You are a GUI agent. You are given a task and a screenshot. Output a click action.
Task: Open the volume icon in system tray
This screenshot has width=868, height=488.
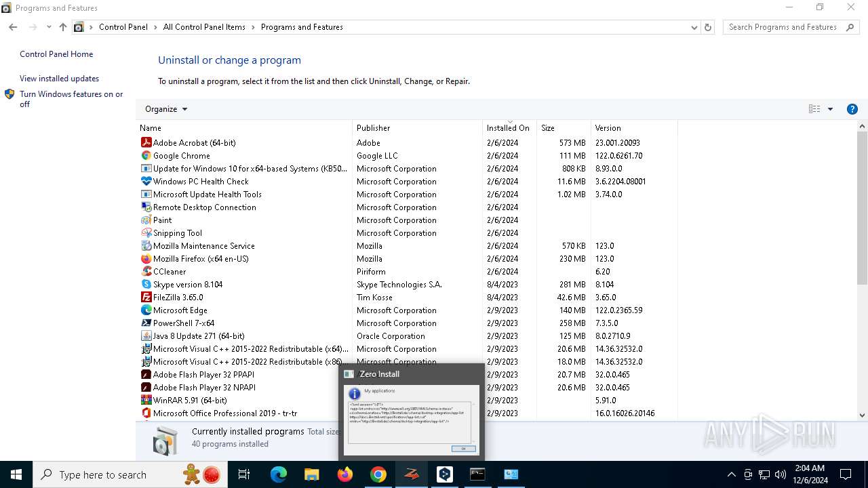(780, 474)
